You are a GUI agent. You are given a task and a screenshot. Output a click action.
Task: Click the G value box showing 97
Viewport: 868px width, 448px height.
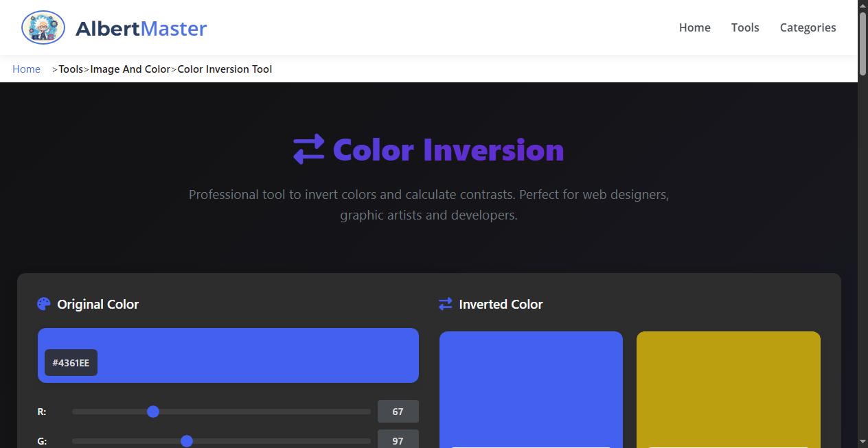(x=398, y=440)
